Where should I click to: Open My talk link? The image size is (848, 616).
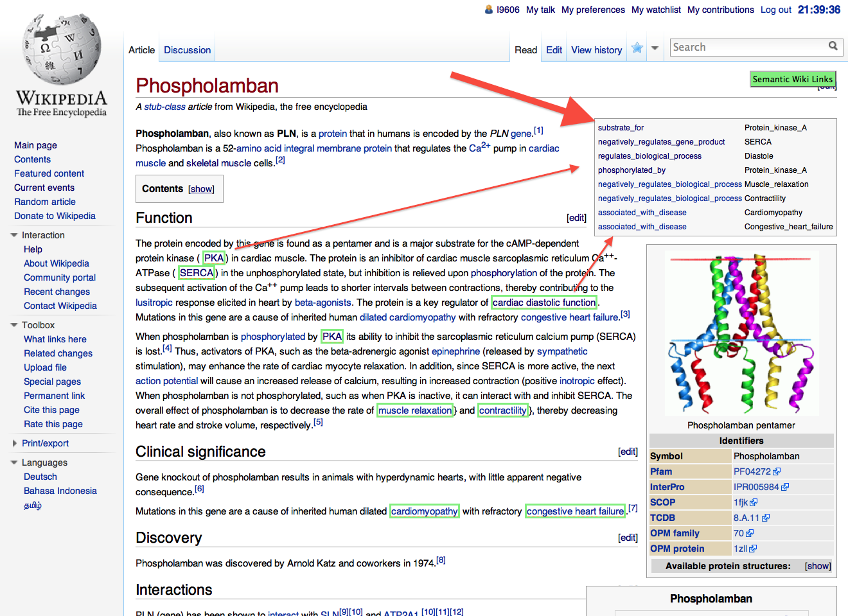(540, 10)
